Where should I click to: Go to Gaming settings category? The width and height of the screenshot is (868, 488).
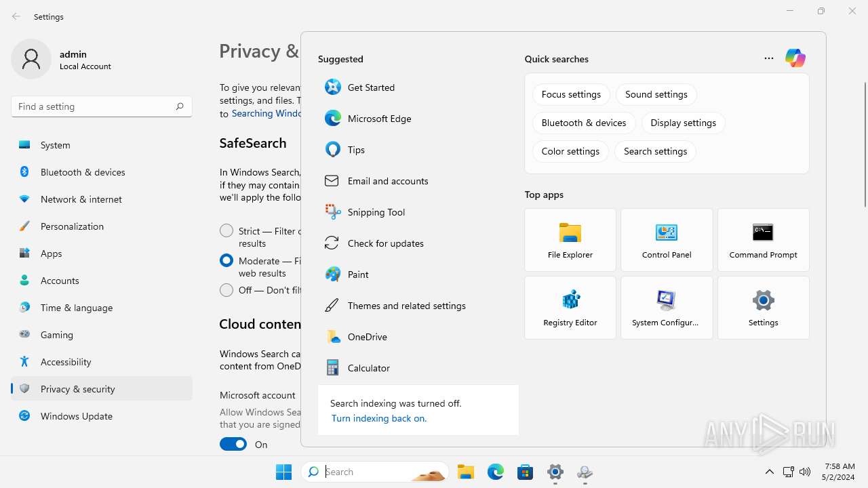[102, 335]
